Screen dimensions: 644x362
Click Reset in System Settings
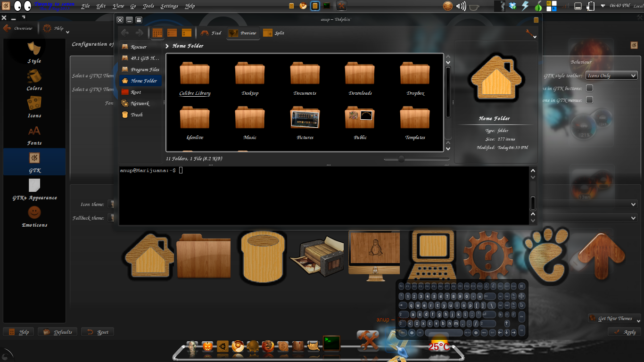[98, 332]
